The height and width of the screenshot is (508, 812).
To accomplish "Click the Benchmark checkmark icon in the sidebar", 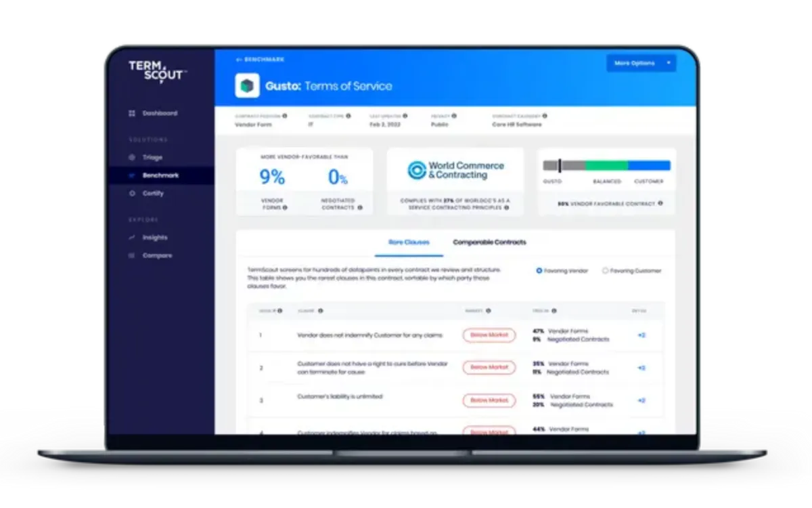I will (132, 175).
